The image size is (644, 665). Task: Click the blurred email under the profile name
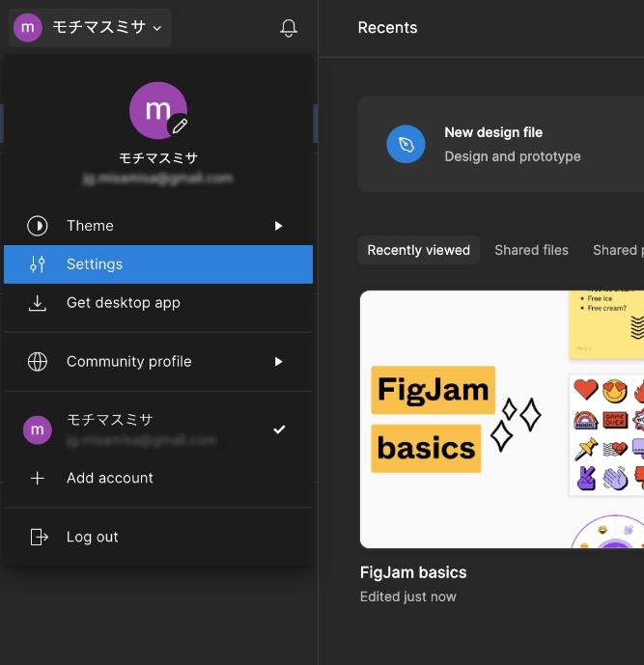click(x=157, y=179)
